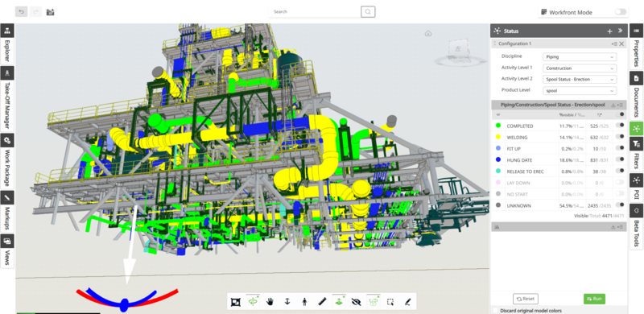Toggle the Workfront Mode switch
Image resolution: width=644 pixels, height=314 pixels.
point(620,12)
